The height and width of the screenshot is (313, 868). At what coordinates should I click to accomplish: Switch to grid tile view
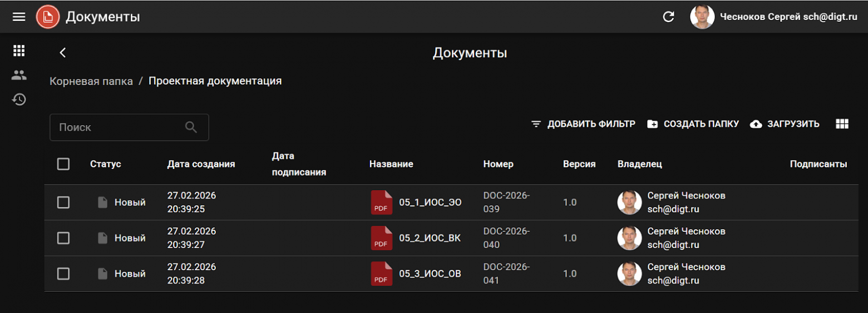point(842,124)
